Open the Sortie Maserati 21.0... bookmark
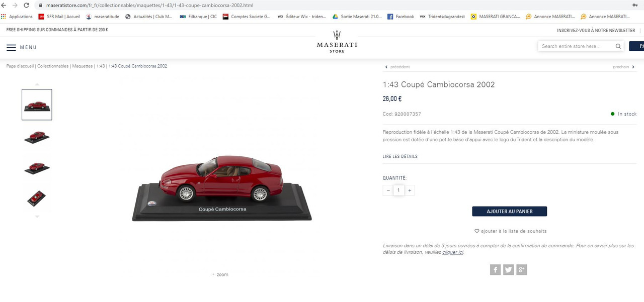The image size is (644, 302). tap(357, 17)
